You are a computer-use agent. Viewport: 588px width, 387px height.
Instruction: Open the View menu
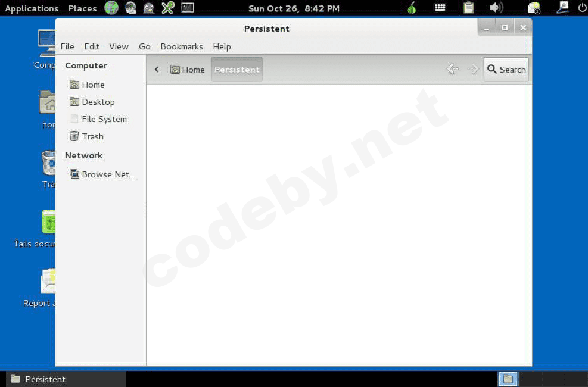[119, 46]
